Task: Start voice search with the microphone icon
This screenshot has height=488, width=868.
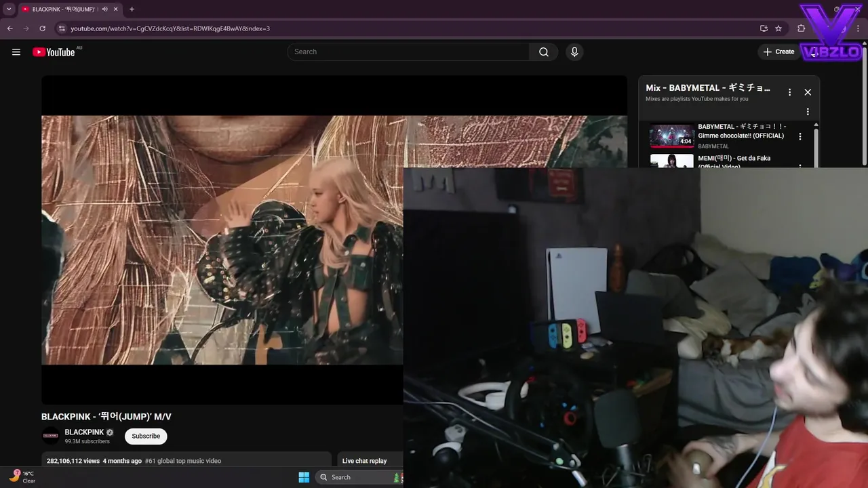Action: [x=574, y=52]
